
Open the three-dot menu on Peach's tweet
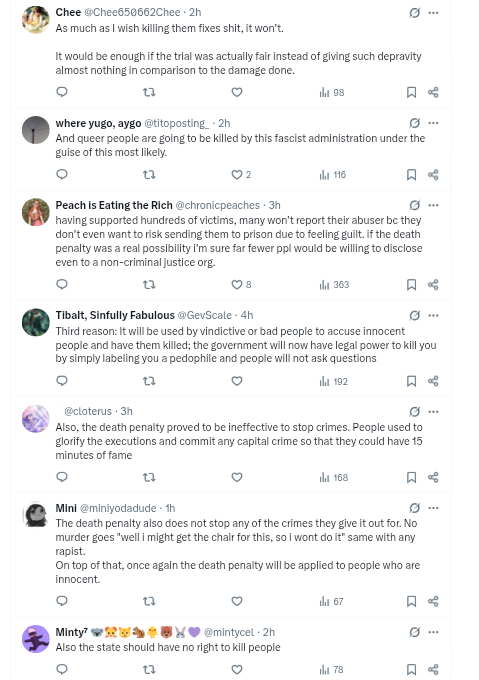tap(433, 205)
